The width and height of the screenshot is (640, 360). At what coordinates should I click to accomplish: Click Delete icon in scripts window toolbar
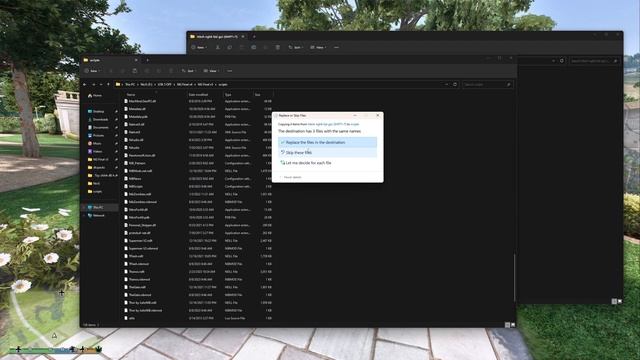[x=171, y=71]
